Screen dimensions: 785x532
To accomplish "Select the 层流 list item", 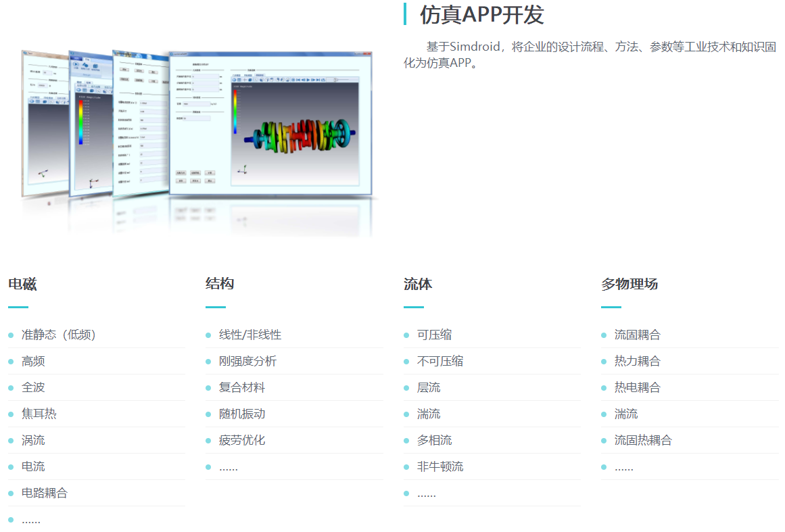I will (429, 387).
